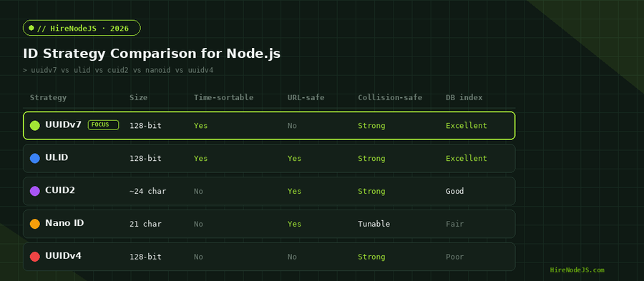Select the UUIDv4 strategy name
Image resolution: width=644 pixels, height=281 pixels.
(63, 256)
